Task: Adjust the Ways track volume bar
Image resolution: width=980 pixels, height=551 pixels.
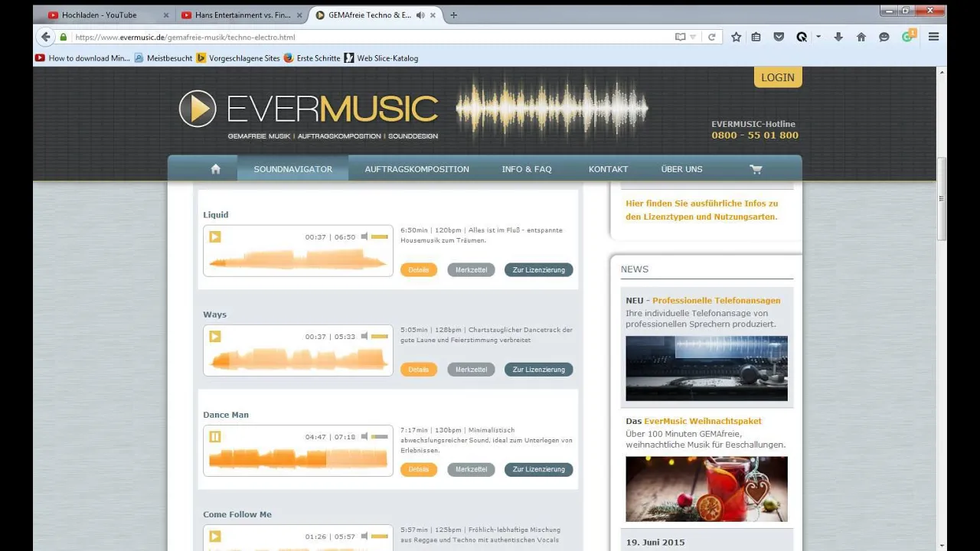Action: pyautogui.click(x=380, y=337)
